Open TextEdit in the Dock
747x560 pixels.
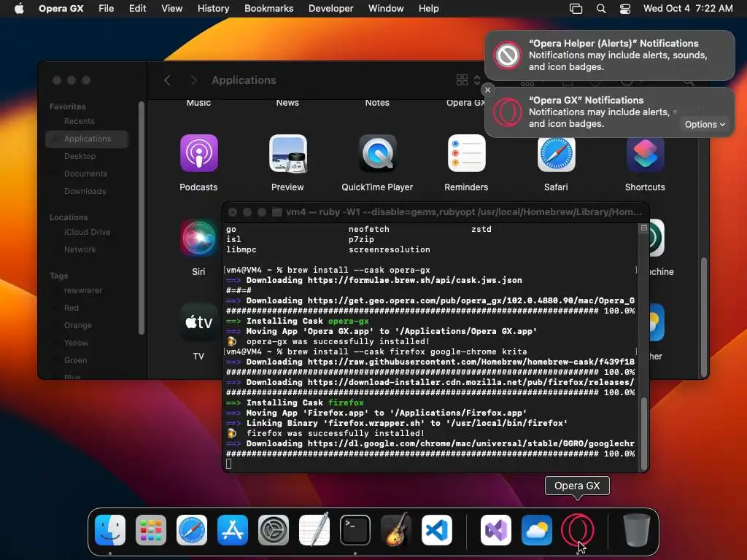point(314,530)
